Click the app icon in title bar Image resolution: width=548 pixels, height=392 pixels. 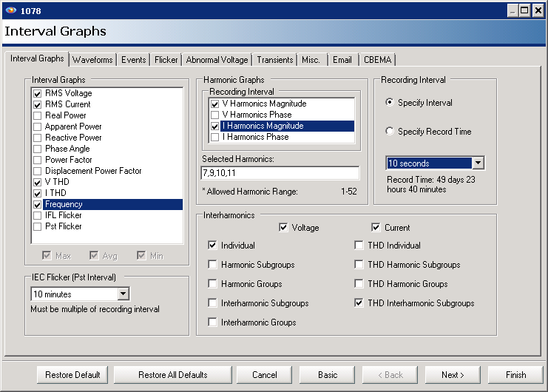(x=11, y=10)
